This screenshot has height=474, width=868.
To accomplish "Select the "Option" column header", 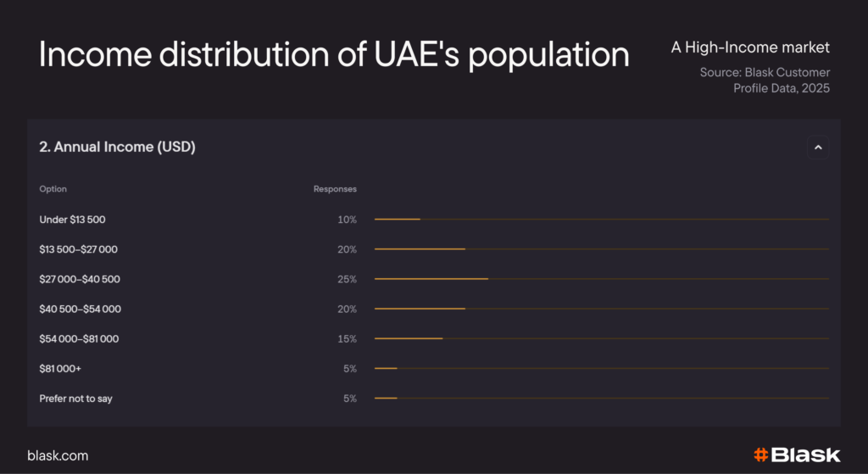I will (53, 189).
